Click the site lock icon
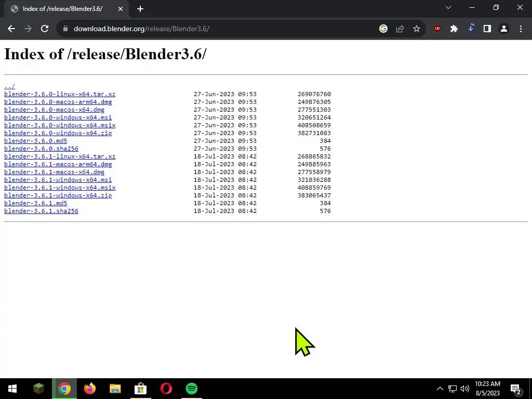This screenshot has width=532, height=399. [65, 29]
